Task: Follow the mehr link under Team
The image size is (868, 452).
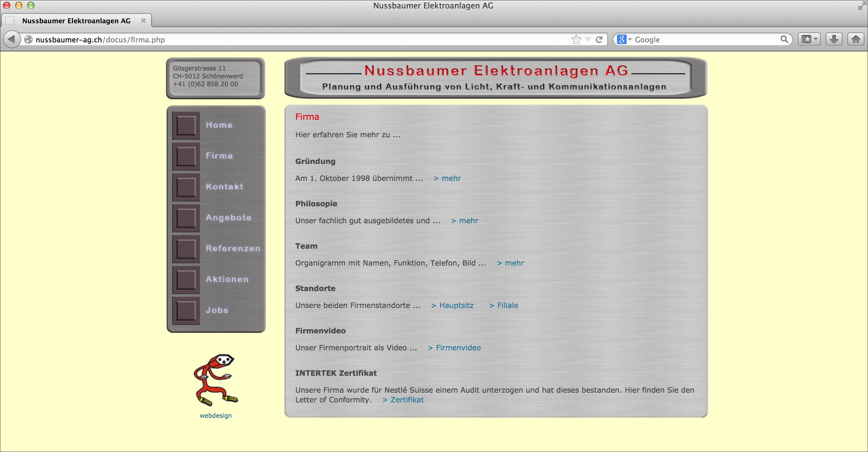Action: point(510,263)
